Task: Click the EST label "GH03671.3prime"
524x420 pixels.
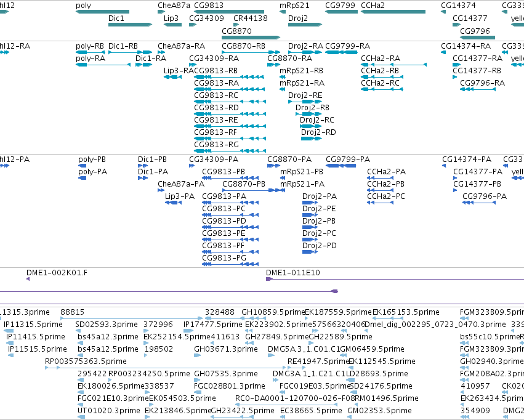Action: (226, 349)
